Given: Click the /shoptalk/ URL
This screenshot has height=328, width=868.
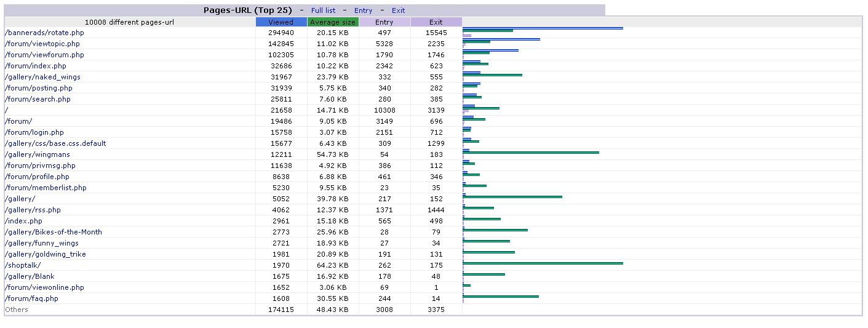Looking at the screenshot, I should (23, 265).
